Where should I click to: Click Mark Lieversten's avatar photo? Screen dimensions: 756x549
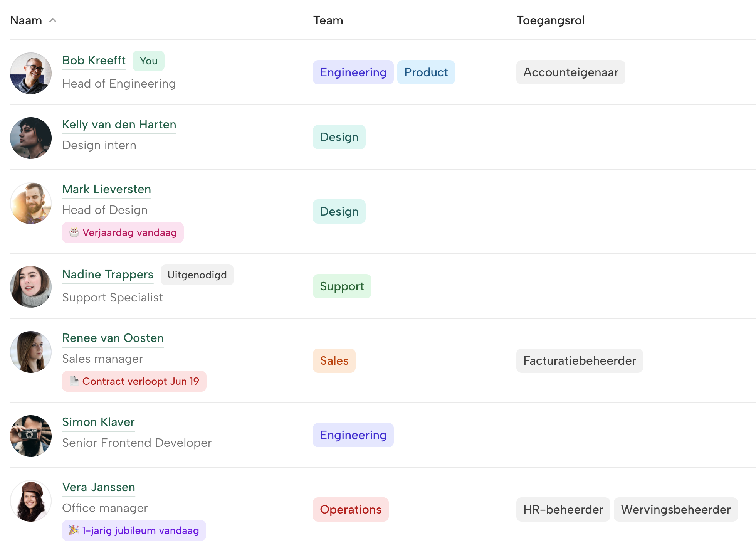[x=31, y=203]
